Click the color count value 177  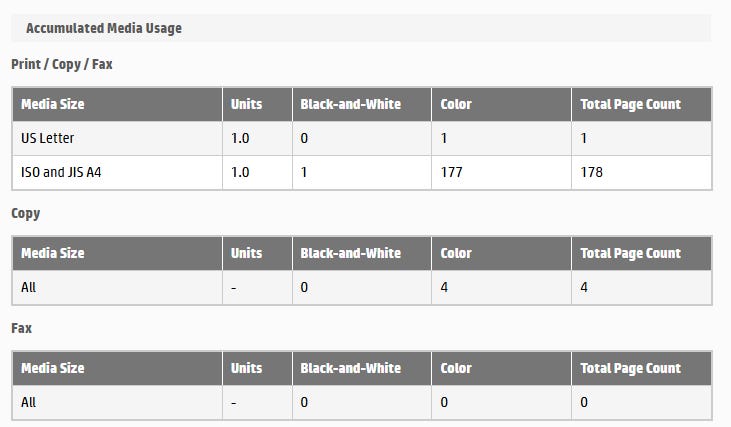pos(452,172)
